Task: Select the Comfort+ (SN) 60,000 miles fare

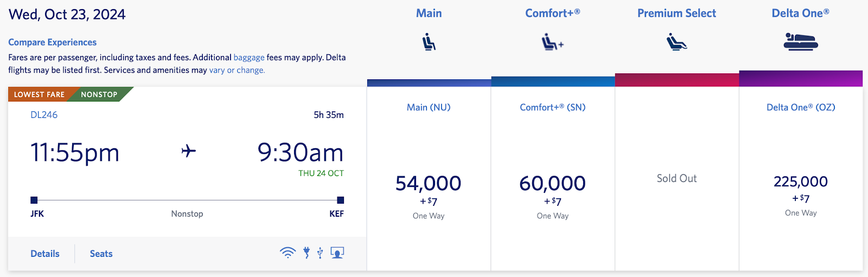Action: pos(552,184)
